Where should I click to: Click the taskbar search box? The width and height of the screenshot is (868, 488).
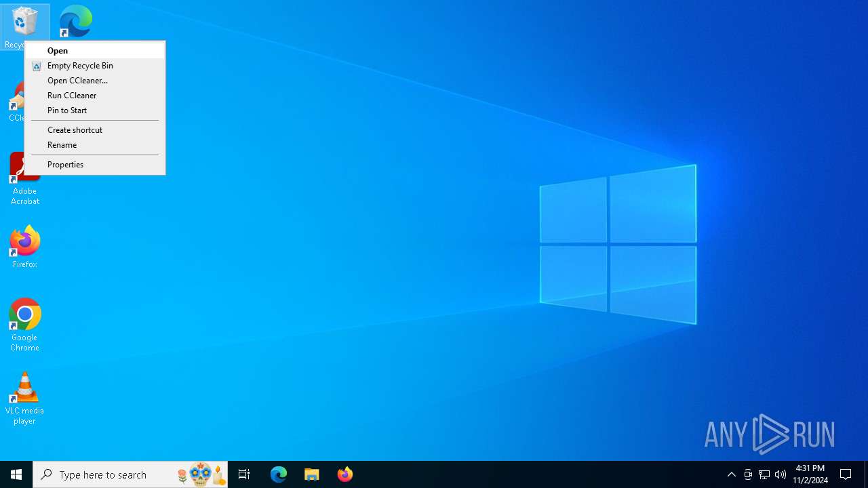tap(130, 474)
